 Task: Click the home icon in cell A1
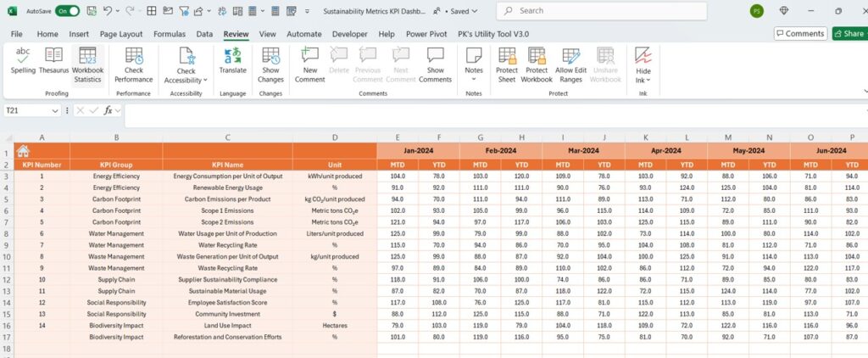[x=23, y=151]
